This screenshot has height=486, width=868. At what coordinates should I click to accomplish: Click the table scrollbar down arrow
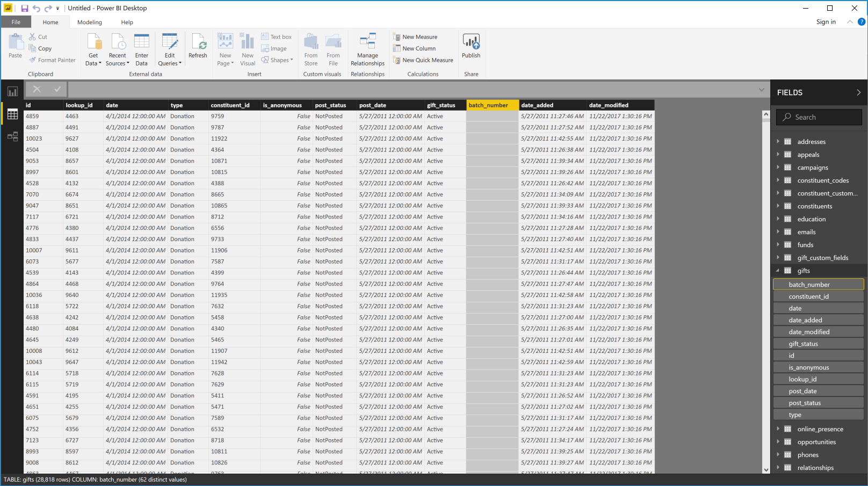point(766,469)
